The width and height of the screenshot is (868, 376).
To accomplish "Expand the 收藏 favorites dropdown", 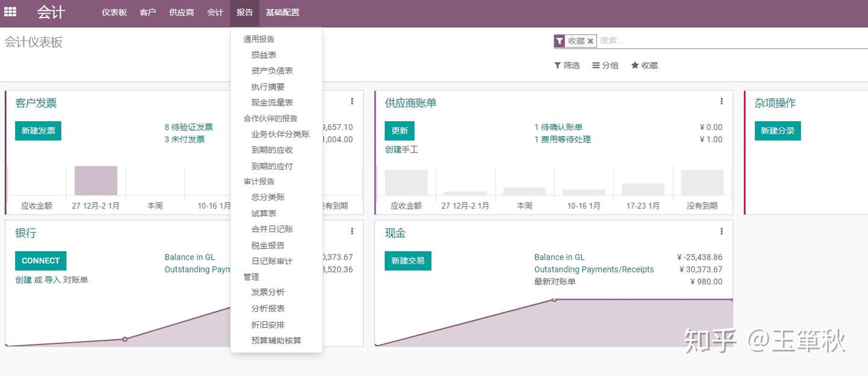I will point(644,65).
